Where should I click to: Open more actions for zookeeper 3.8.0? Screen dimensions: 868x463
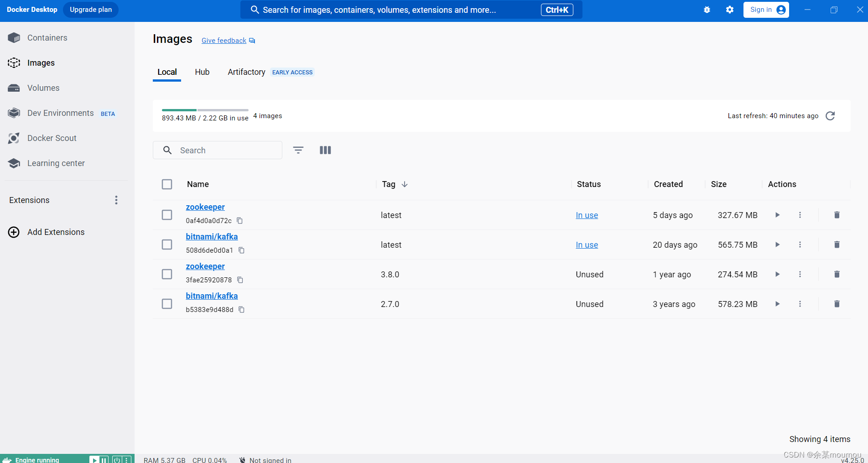(x=800, y=274)
